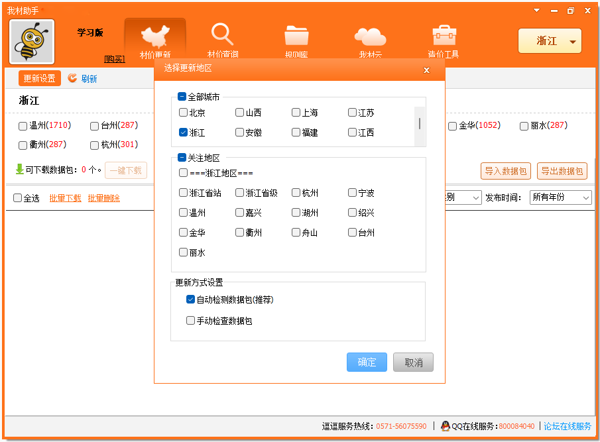This screenshot has width=600, height=442.
Task: Confirm with the 确定 button
Action: pos(366,362)
